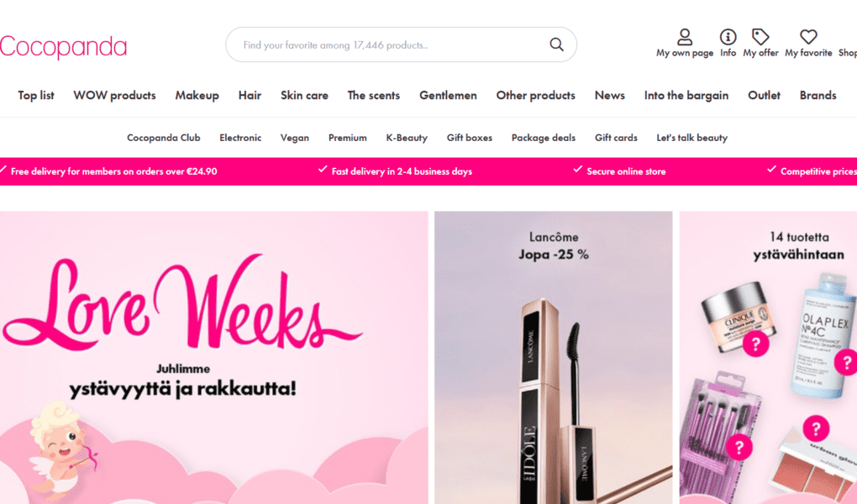Click the Cocopanda logo
The width and height of the screenshot is (857, 504).
(63, 47)
